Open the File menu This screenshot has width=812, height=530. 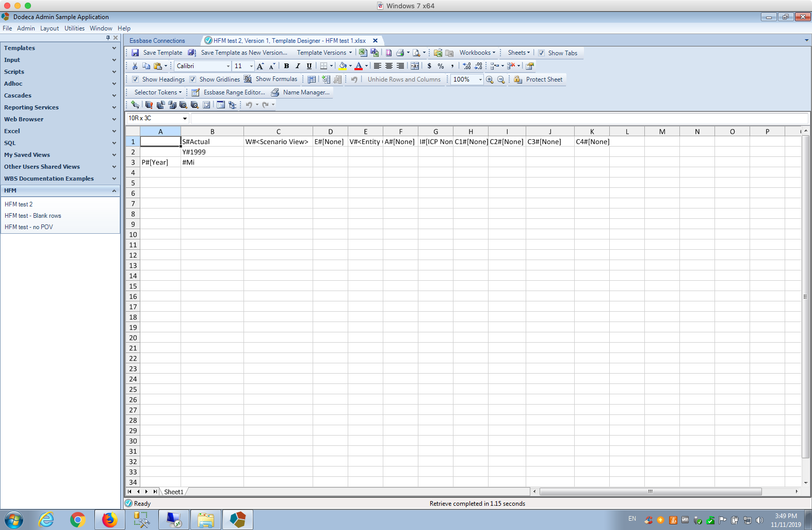tap(7, 28)
